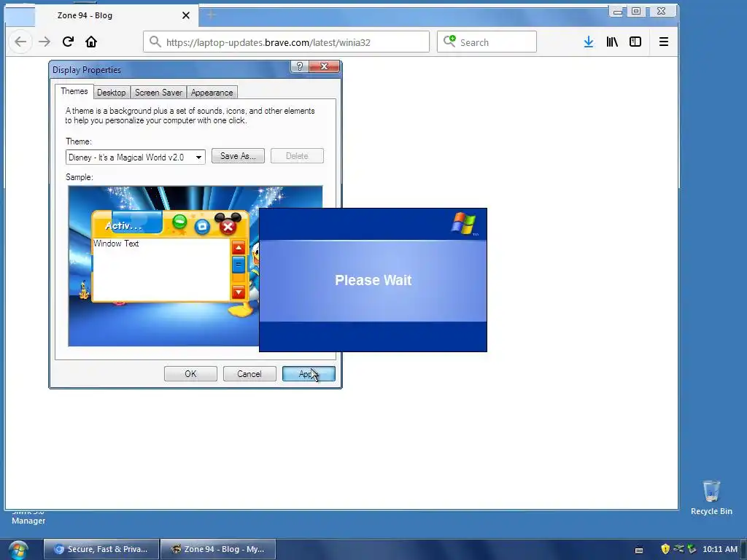Click the 'Window Text' sample text
Screen dimensions: 747x560
[x=116, y=244]
